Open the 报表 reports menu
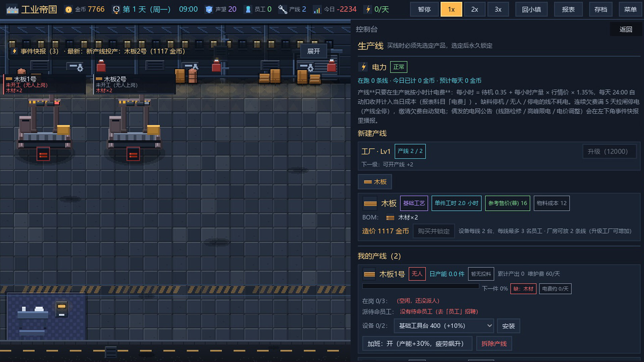Image resolution: width=644 pixels, height=362 pixels. tap(568, 9)
